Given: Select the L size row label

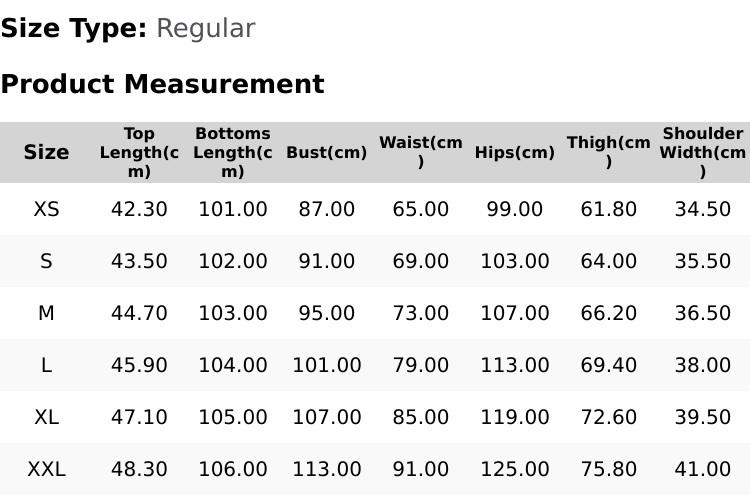Looking at the screenshot, I should coord(46,365).
